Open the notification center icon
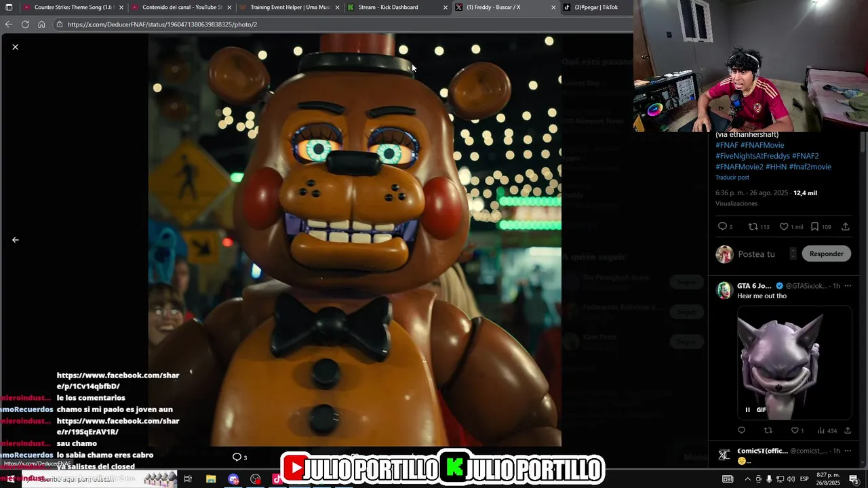This screenshot has height=488, width=868. point(854,479)
